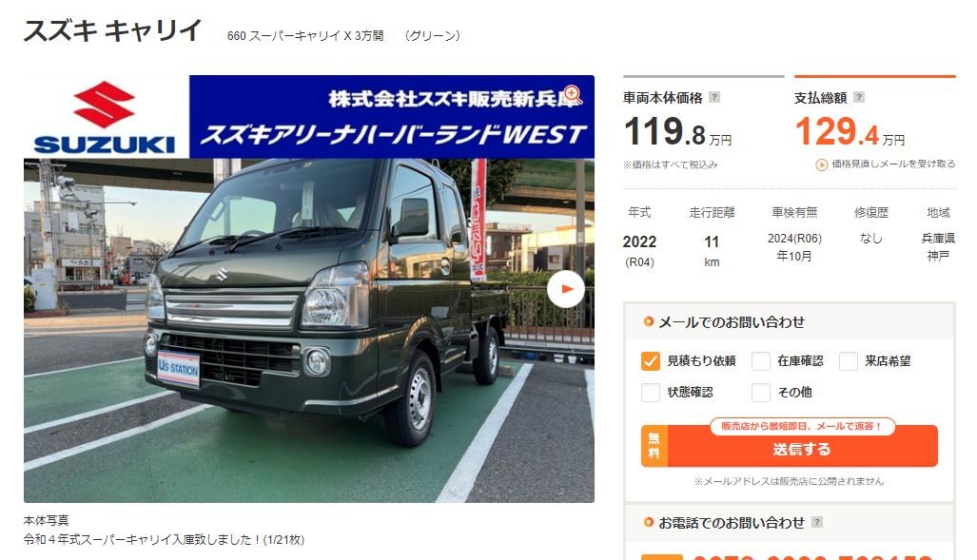The height and width of the screenshot is (560, 977).
Task: Check the 在庫確認 checkbox
Action: [x=761, y=361]
